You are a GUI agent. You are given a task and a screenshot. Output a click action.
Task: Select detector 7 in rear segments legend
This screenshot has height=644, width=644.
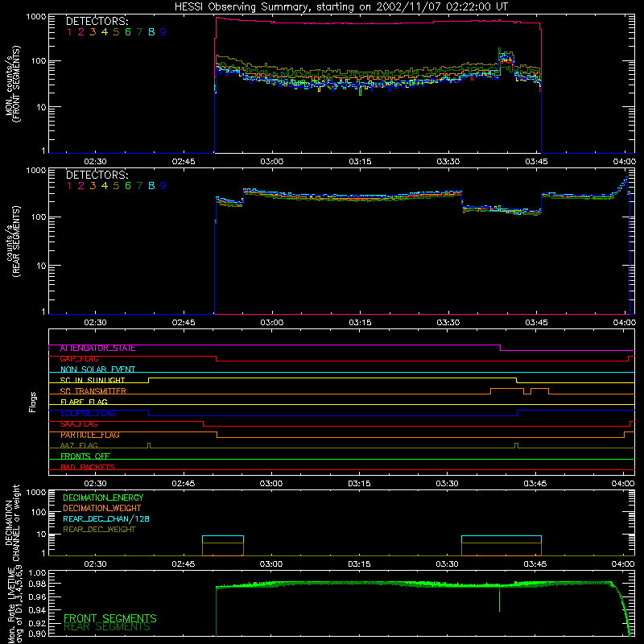click(x=139, y=186)
